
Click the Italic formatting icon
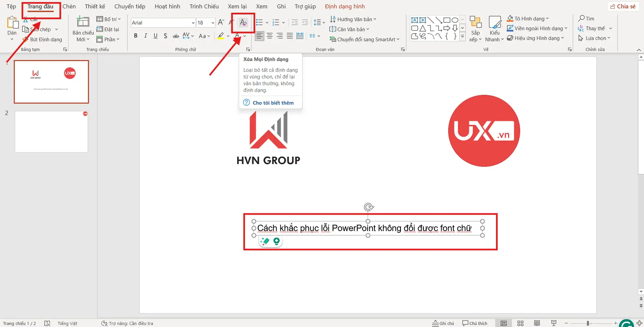tap(145, 36)
